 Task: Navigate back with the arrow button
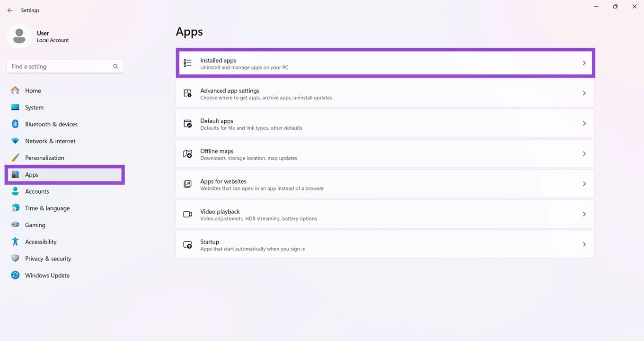tap(10, 10)
